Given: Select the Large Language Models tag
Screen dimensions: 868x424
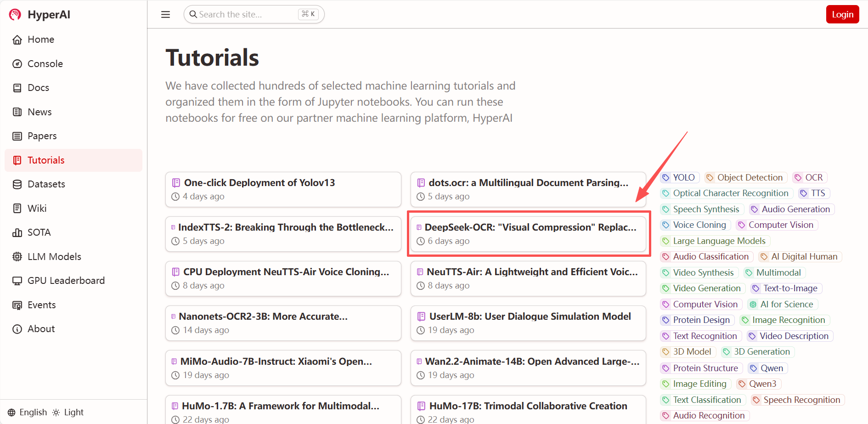Looking at the screenshot, I should [719, 241].
